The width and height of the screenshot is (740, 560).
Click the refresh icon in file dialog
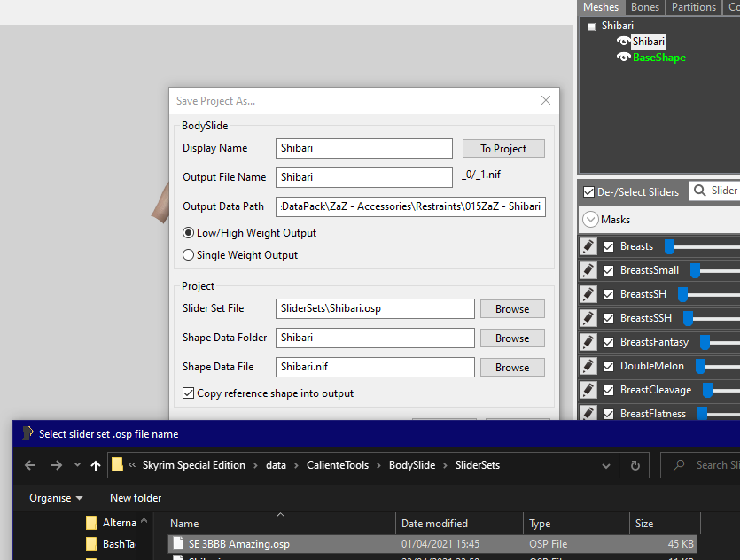[635, 466]
